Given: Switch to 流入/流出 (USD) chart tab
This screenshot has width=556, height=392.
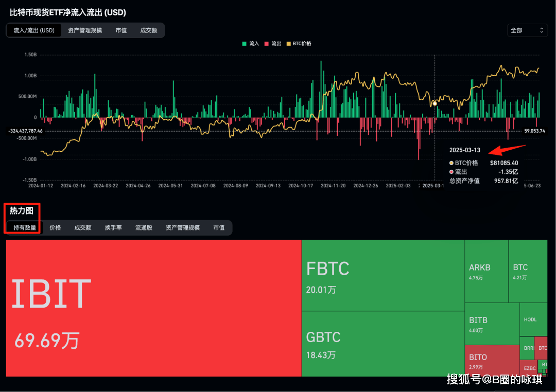Looking at the screenshot, I should point(34,30).
